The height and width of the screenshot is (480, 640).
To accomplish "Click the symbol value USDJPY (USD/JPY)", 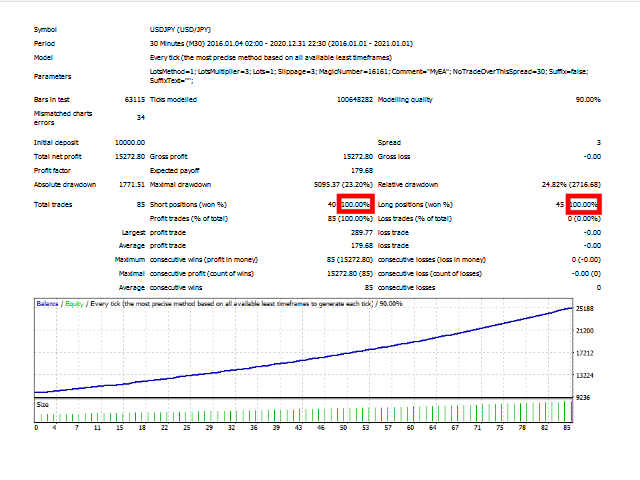I will click(x=180, y=29).
